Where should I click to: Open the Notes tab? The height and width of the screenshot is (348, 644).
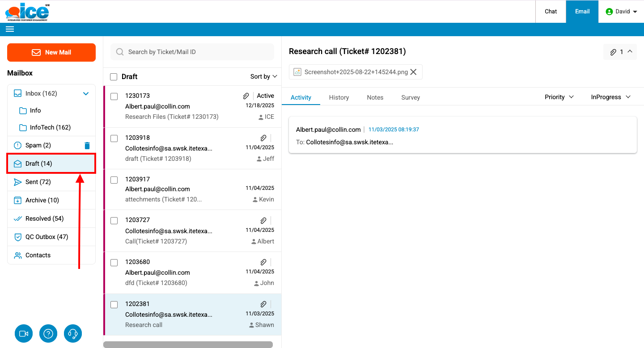pos(375,97)
